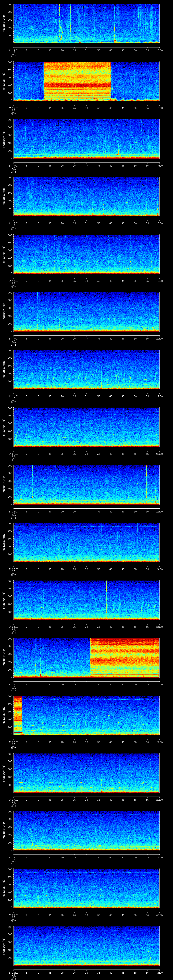Click the 21:27:00 start time label
Viewport: 173px width, 980px height.
13,800
